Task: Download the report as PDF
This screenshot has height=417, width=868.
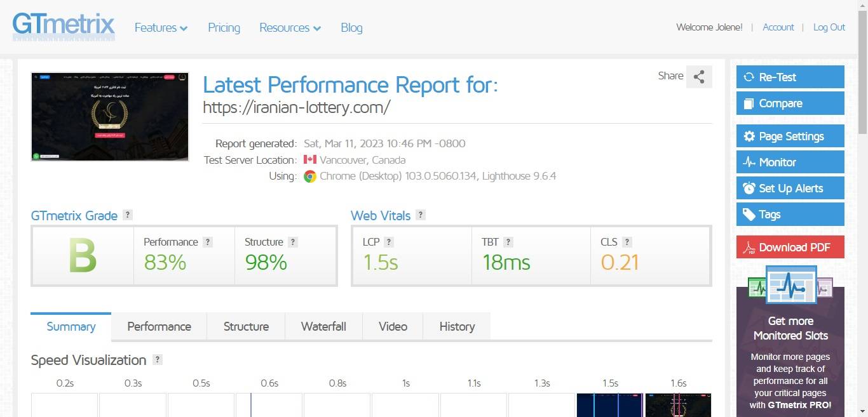Action: point(790,247)
